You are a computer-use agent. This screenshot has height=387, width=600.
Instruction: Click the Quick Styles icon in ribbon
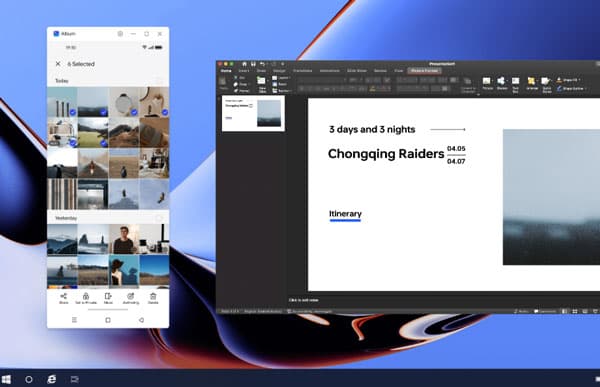click(546, 81)
